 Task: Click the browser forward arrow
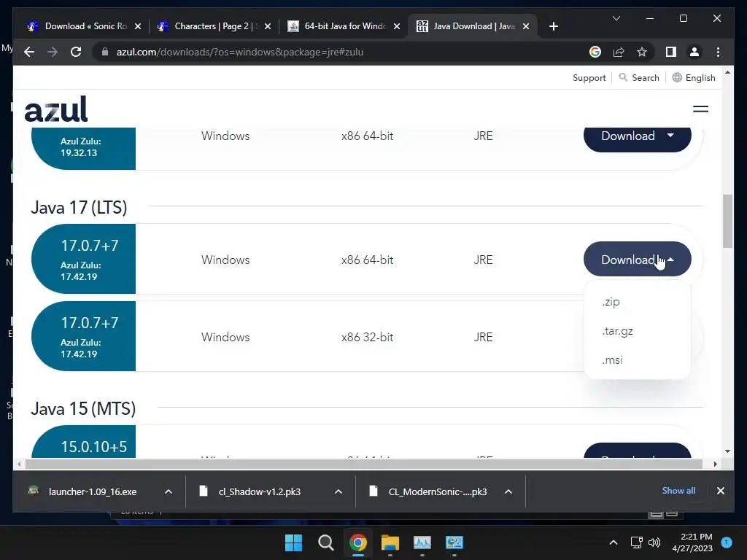53,52
